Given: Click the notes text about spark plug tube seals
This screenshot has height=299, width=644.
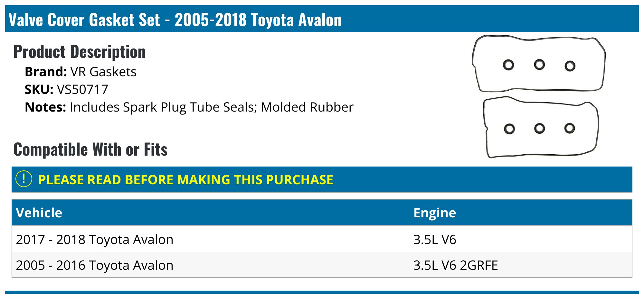Looking at the screenshot, I should click(x=211, y=107).
